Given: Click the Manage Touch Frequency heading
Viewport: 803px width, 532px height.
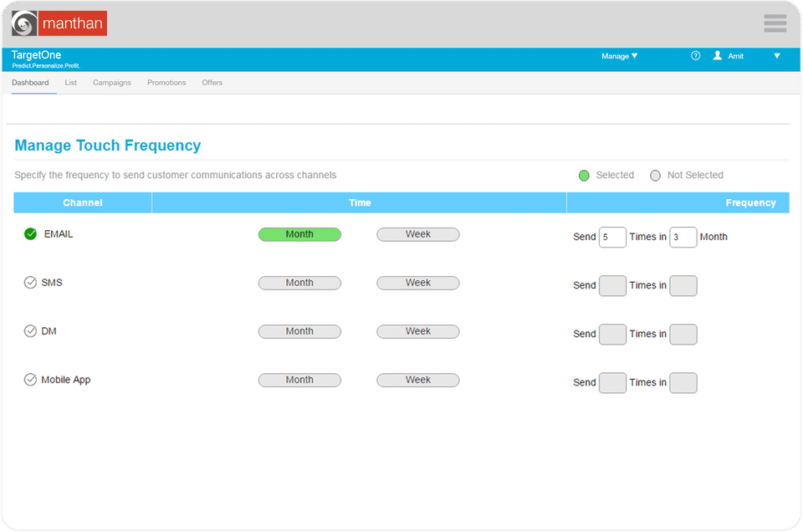Looking at the screenshot, I should pyautogui.click(x=108, y=146).
